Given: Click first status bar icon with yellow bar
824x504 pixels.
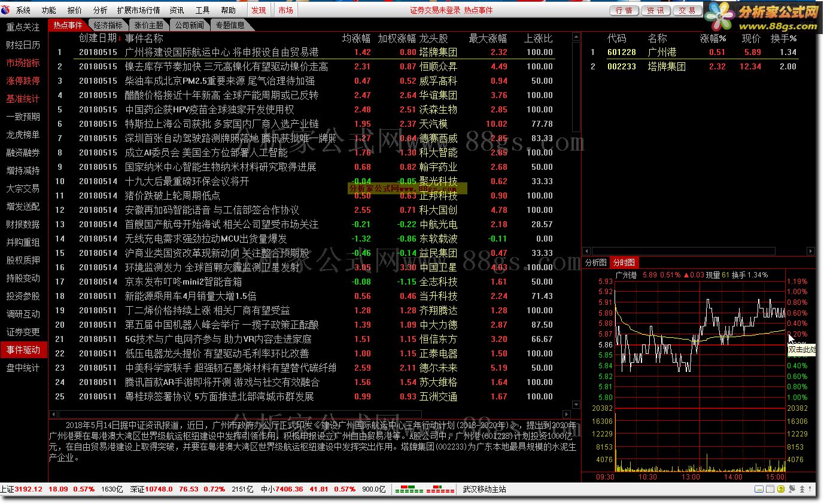Looking at the screenshot, I should (759, 489).
